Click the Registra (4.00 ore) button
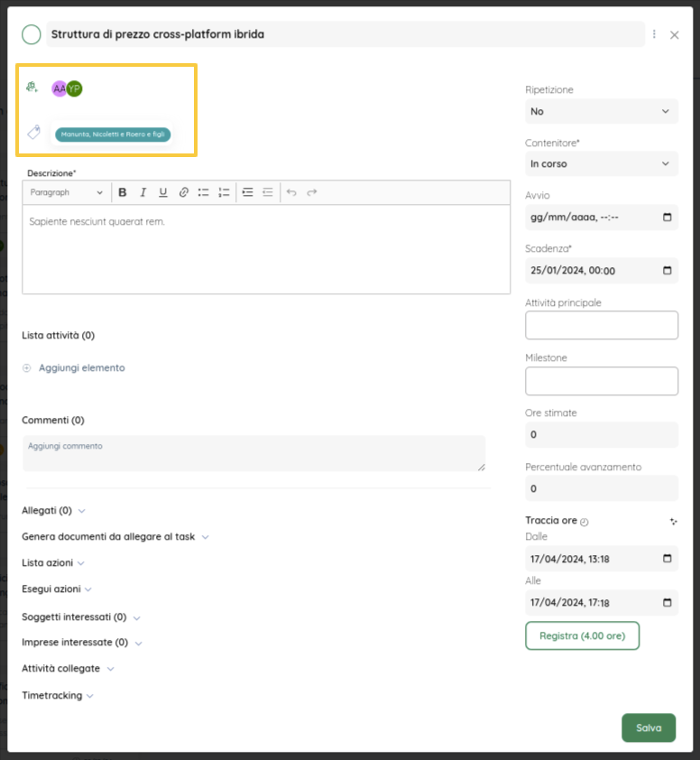 [582, 635]
